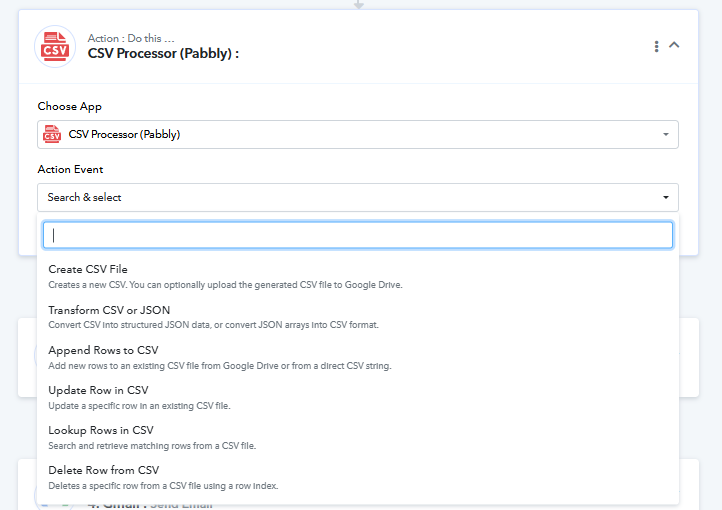Collapse the CSV Processor action step
Image resolution: width=722 pixels, height=510 pixels.
click(x=674, y=45)
